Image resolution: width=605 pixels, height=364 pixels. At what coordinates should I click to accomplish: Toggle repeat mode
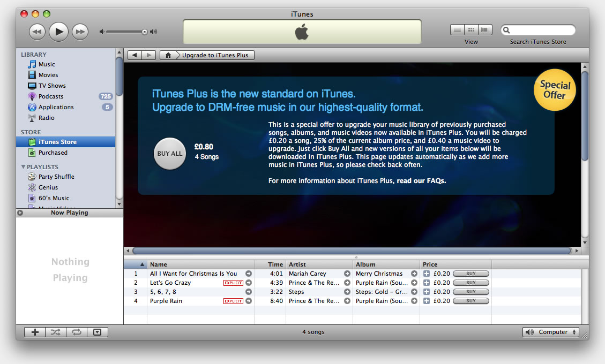point(77,332)
